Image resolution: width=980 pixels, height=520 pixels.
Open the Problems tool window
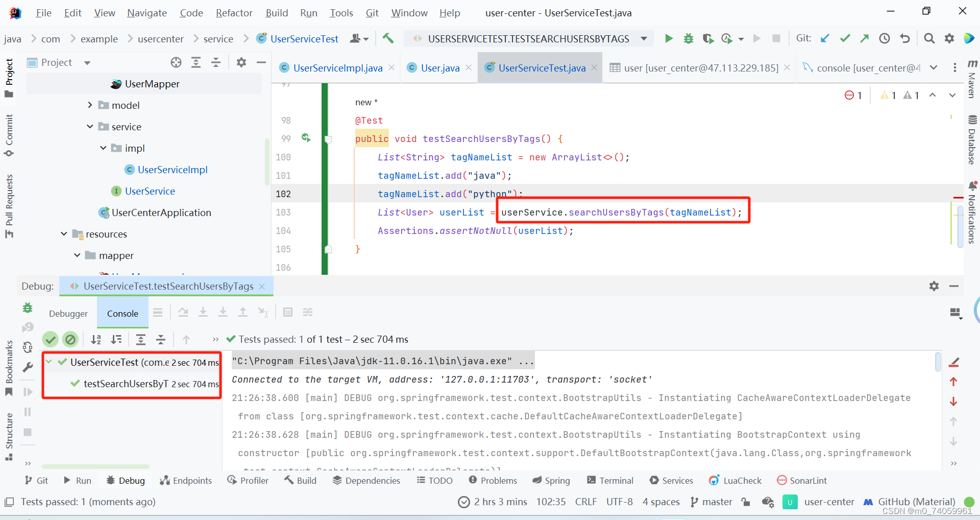[493, 481]
